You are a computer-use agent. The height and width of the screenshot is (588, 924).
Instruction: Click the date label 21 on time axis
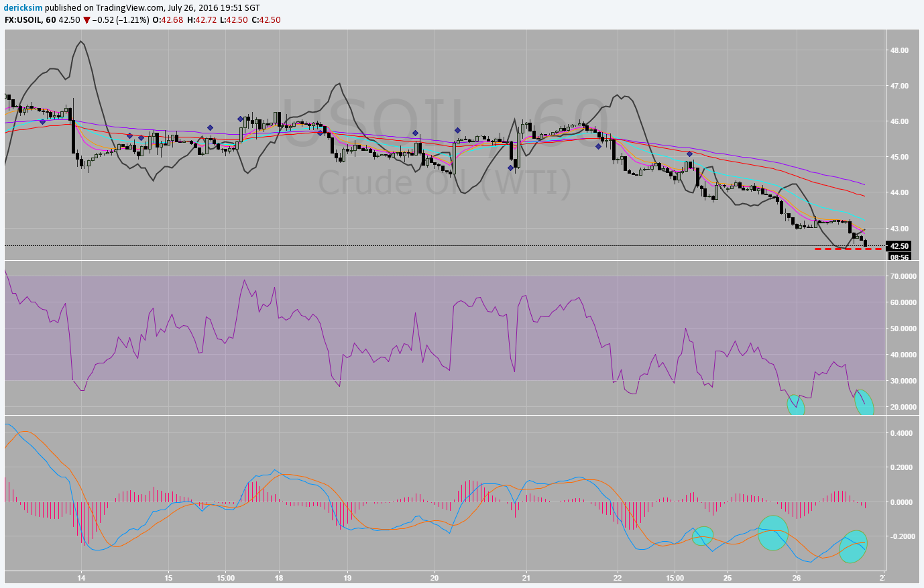(526, 577)
